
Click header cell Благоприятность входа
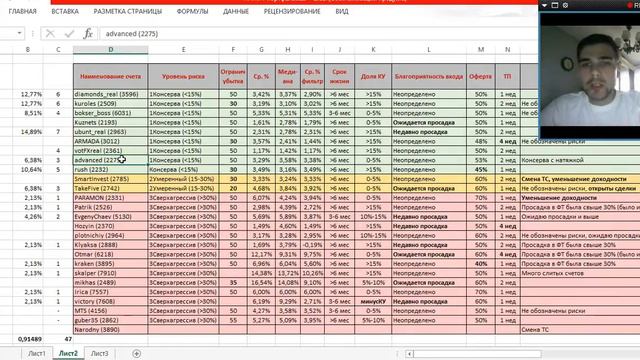pos(429,76)
